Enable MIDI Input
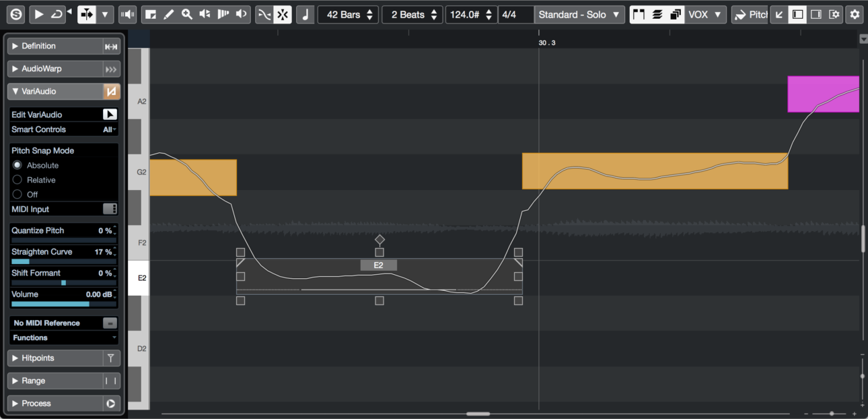 coord(110,209)
